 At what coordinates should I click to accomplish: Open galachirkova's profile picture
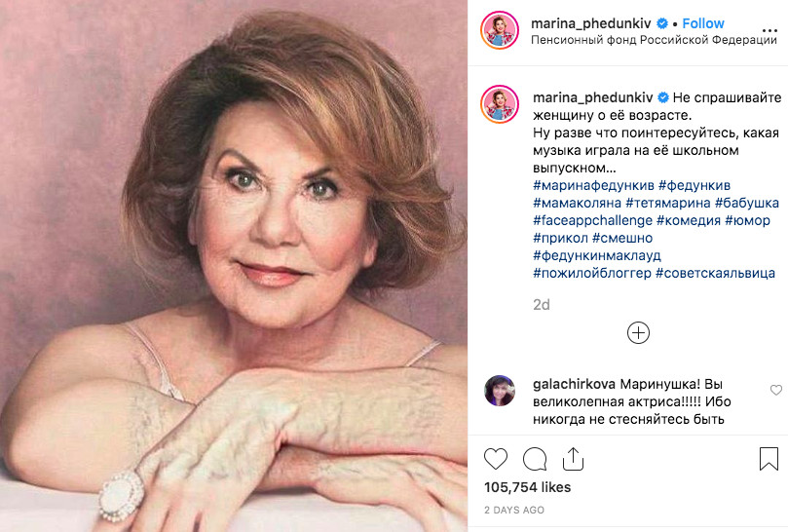click(x=500, y=390)
